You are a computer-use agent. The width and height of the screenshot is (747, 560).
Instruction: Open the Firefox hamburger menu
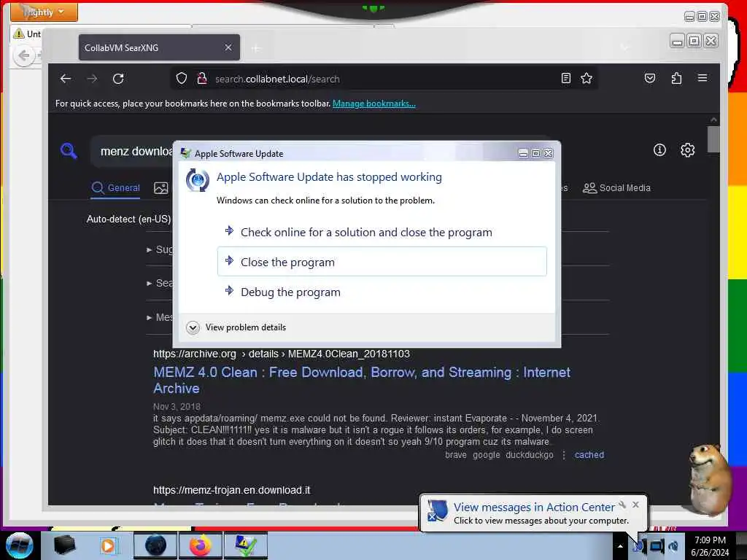(x=703, y=78)
